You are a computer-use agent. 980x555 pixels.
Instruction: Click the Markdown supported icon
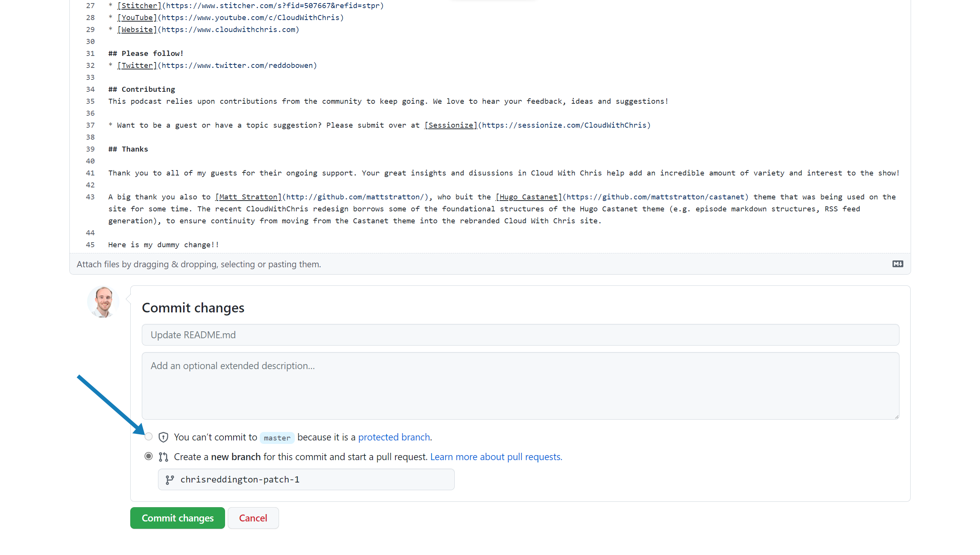(898, 264)
